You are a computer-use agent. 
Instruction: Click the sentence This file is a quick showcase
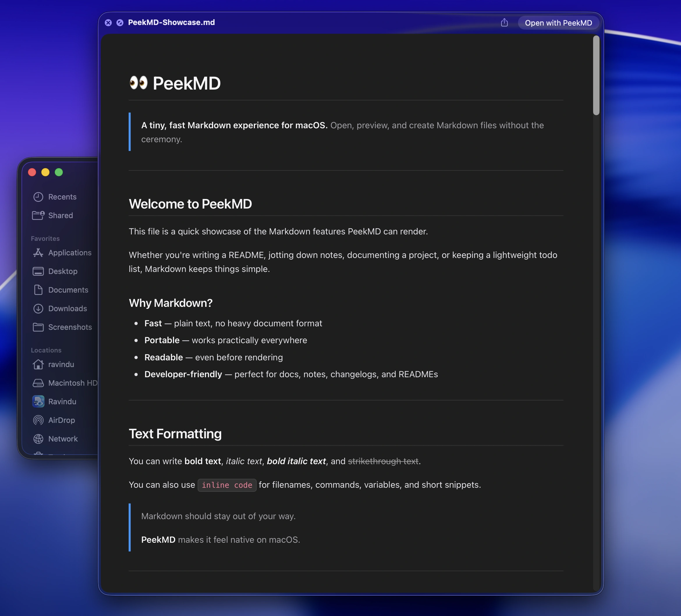click(278, 231)
